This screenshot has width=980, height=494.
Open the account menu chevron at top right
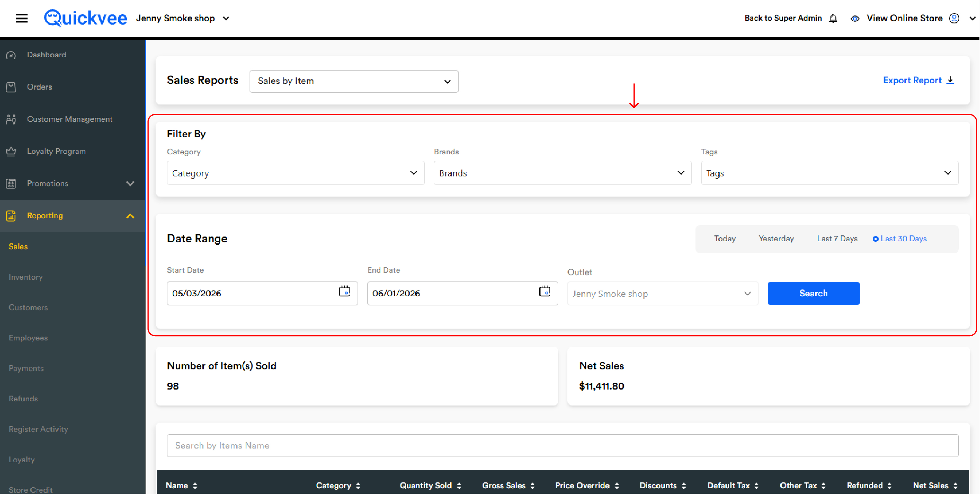click(x=972, y=18)
